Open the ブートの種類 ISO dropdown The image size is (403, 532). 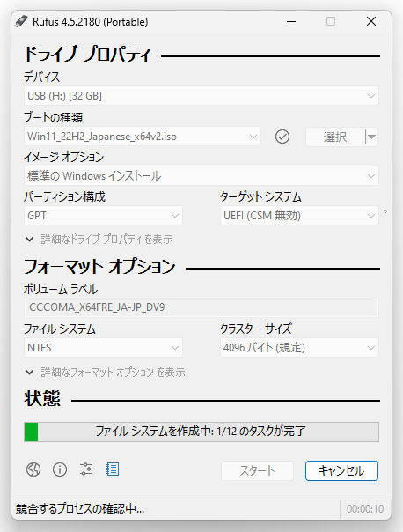click(x=143, y=137)
